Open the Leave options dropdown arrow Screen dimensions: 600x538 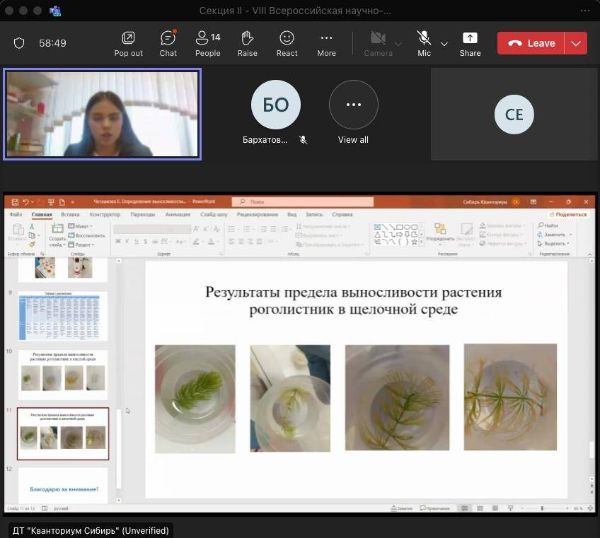[x=575, y=43]
